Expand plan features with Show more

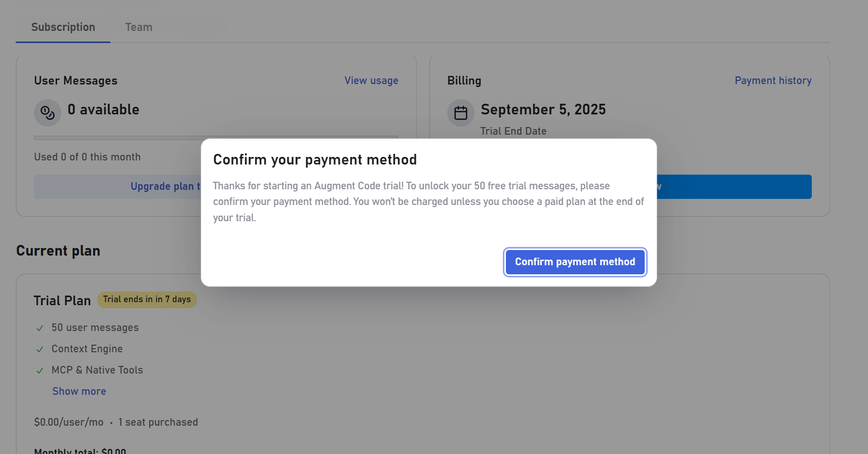pyautogui.click(x=80, y=391)
